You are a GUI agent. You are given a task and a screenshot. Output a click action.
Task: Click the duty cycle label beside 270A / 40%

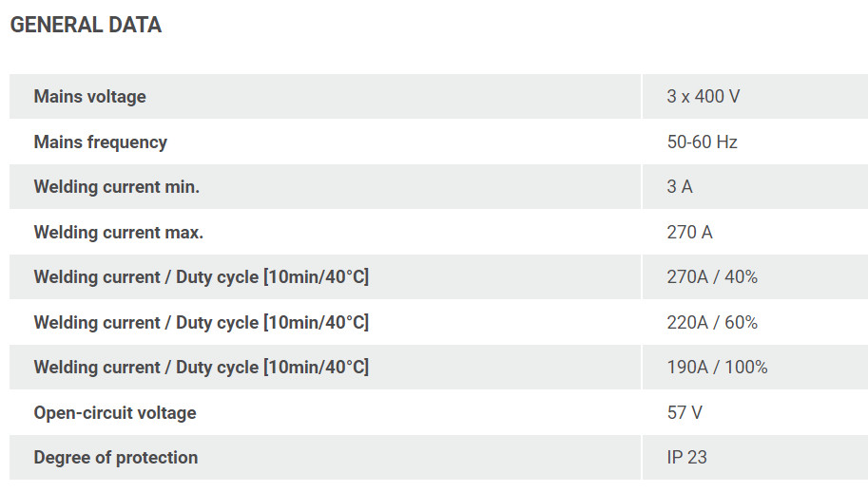click(x=201, y=277)
